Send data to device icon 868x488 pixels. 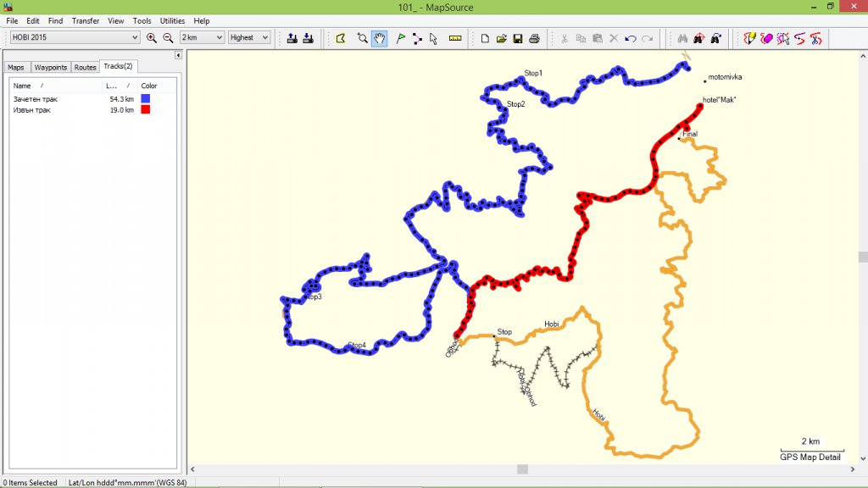tap(292, 38)
